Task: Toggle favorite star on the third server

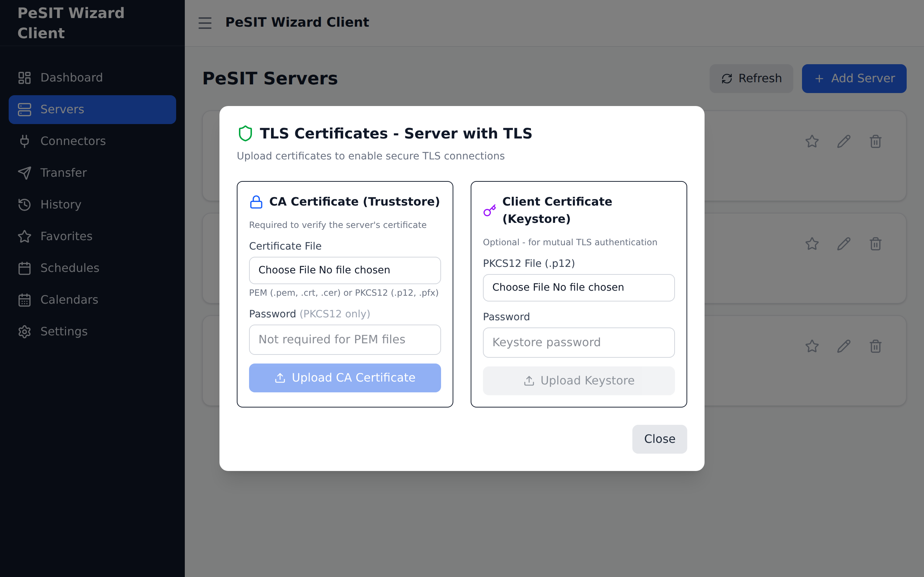Action: 812,346
